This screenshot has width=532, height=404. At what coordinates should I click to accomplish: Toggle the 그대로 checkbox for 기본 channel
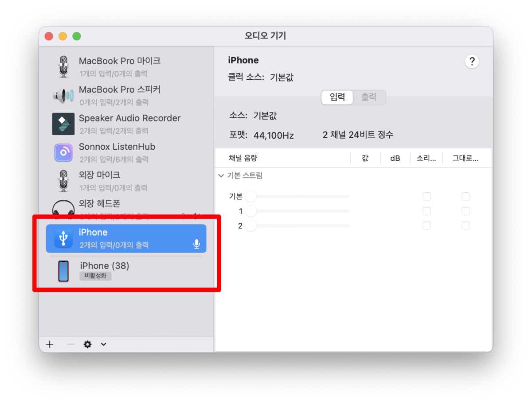click(x=465, y=196)
